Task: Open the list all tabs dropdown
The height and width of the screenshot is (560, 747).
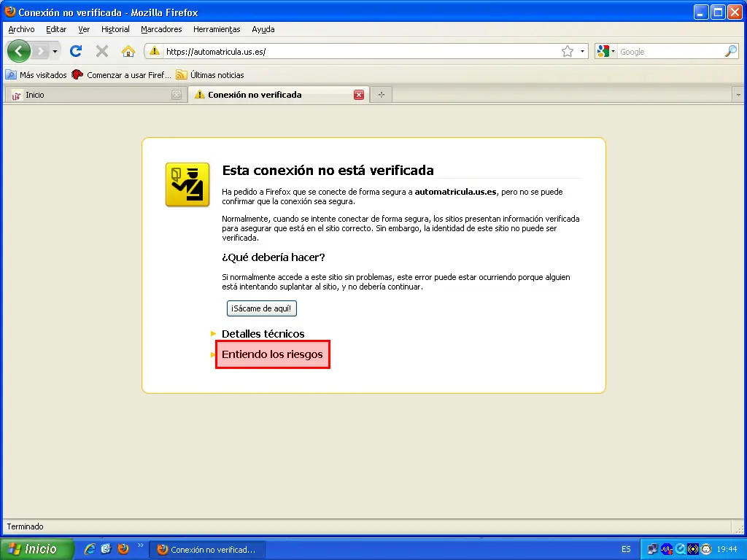Action: (x=738, y=95)
